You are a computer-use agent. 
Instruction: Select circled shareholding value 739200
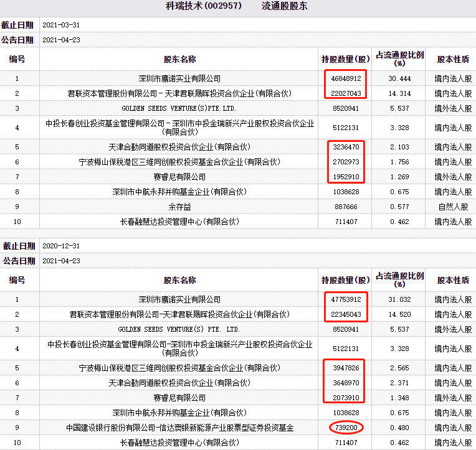(346, 428)
